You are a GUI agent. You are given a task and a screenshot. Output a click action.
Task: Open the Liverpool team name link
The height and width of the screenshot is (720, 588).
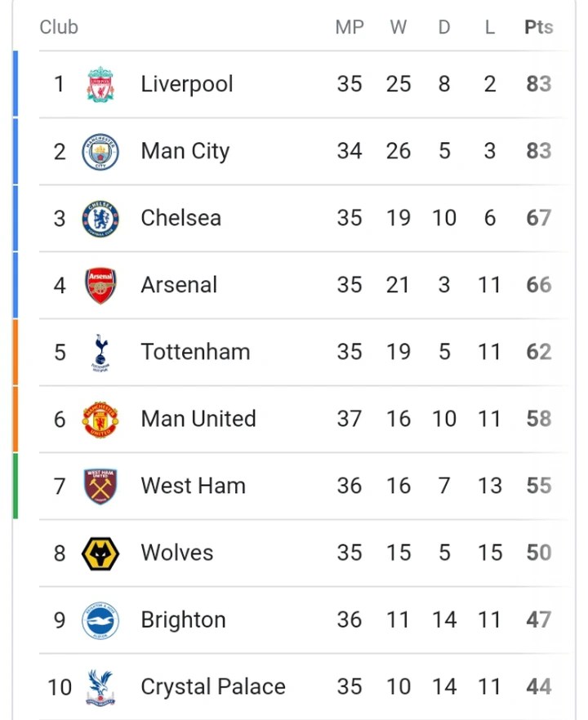pos(187,84)
